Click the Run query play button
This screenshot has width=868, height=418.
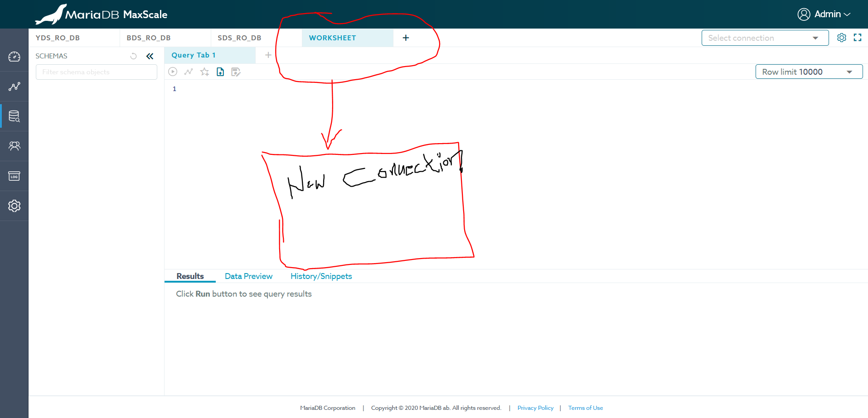173,72
